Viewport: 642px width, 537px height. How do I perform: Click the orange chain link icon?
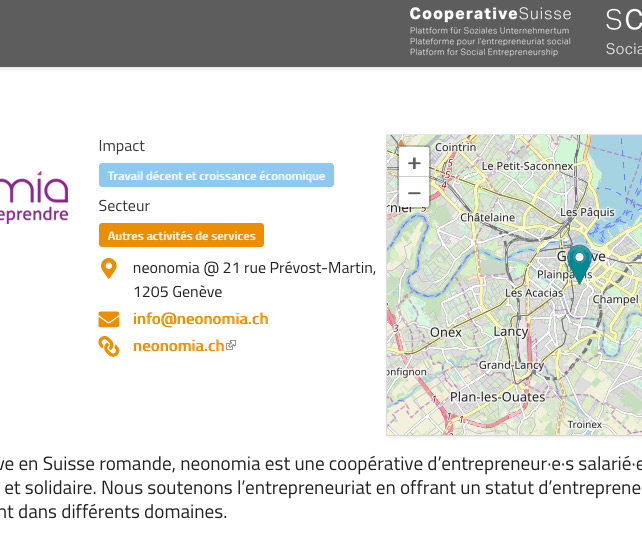[x=109, y=346]
